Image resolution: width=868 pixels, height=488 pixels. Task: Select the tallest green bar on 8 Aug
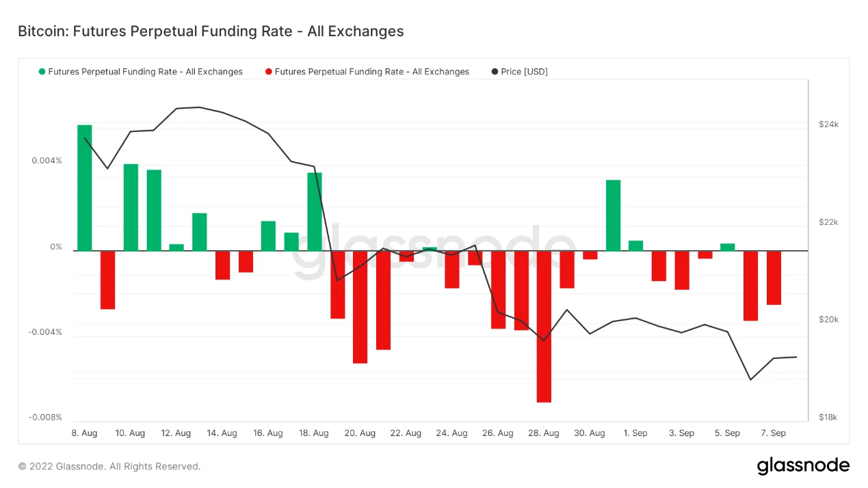(85, 188)
